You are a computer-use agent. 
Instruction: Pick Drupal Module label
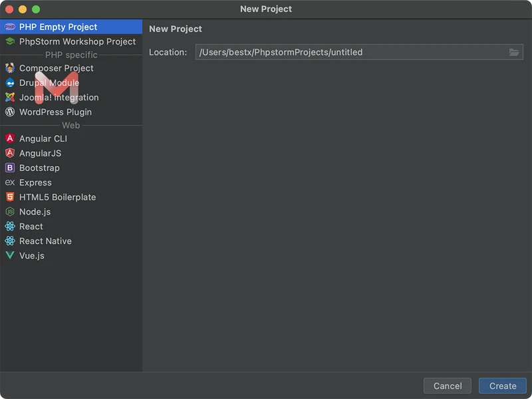49,82
